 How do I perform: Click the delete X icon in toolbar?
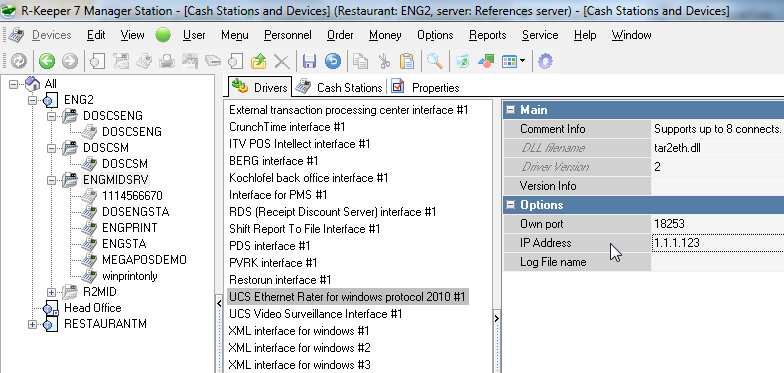(282, 61)
